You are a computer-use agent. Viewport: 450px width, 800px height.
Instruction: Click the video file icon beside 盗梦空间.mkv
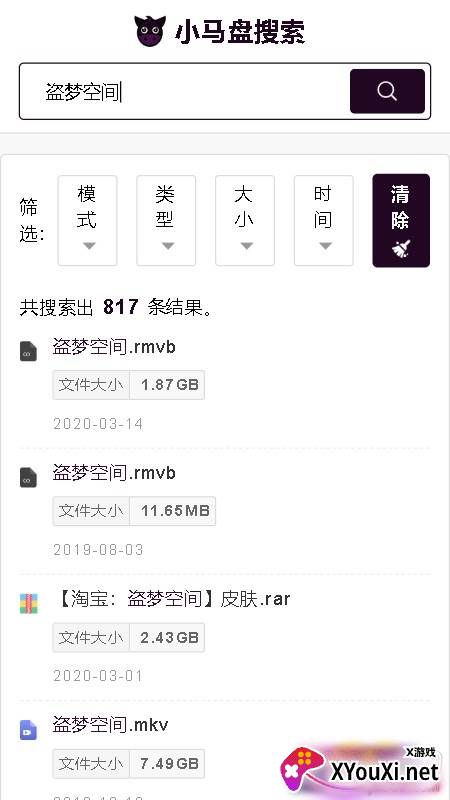click(x=29, y=730)
